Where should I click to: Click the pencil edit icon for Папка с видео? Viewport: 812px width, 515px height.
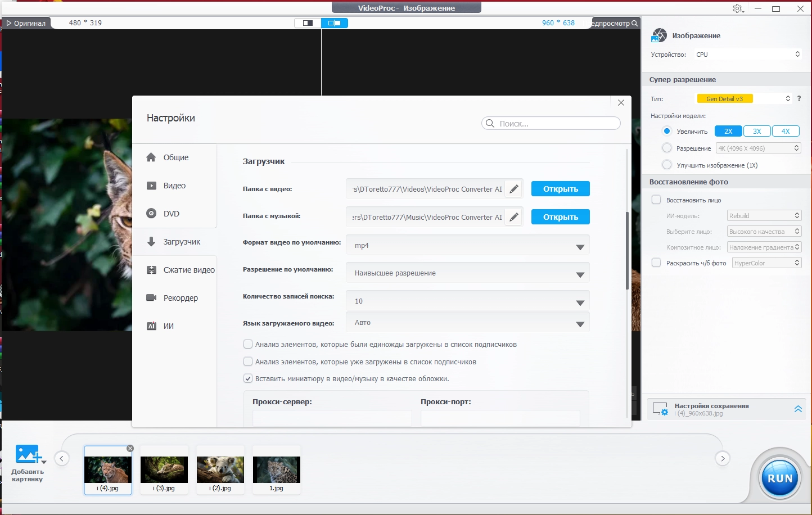click(x=513, y=189)
